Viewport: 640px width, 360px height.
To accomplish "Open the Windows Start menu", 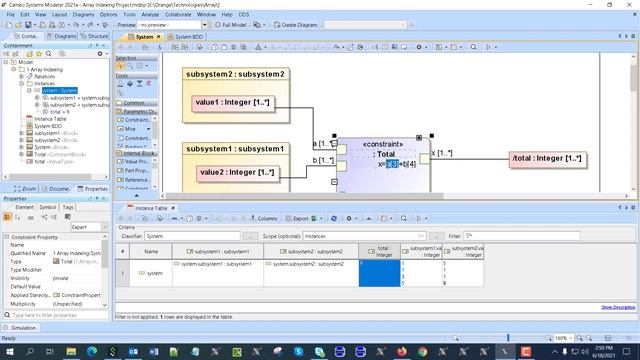I will 9,351.
